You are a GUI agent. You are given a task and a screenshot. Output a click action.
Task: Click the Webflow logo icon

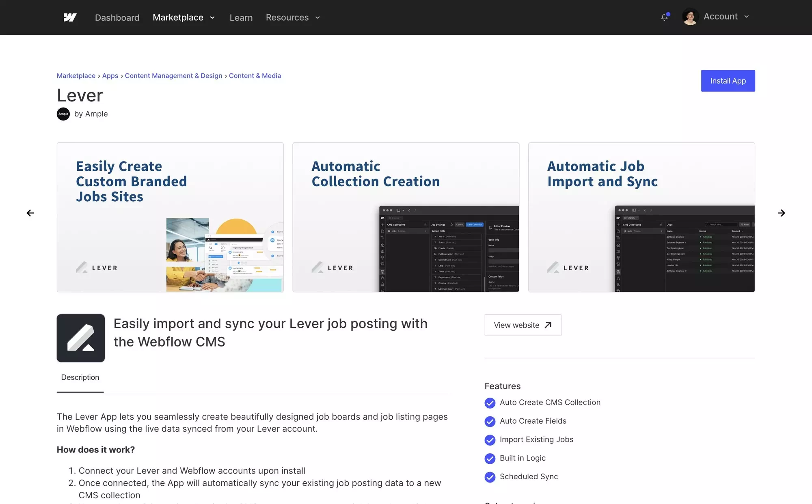point(70,17)
